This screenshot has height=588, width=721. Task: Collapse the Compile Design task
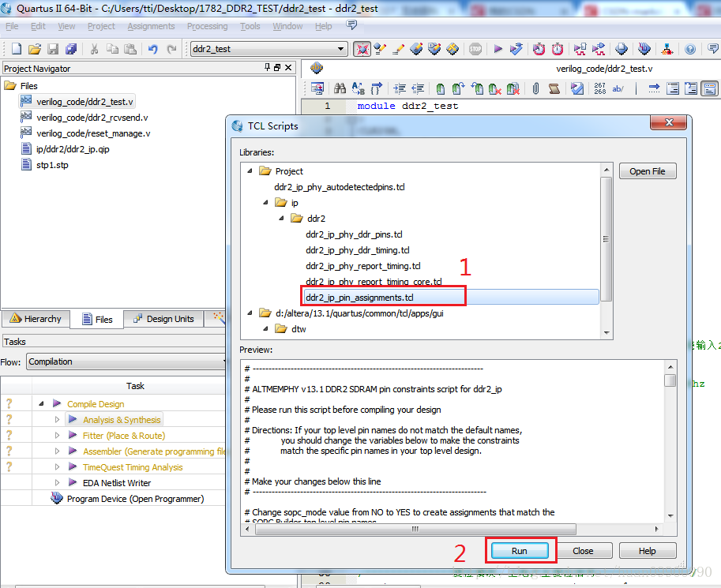pos(41,403)
